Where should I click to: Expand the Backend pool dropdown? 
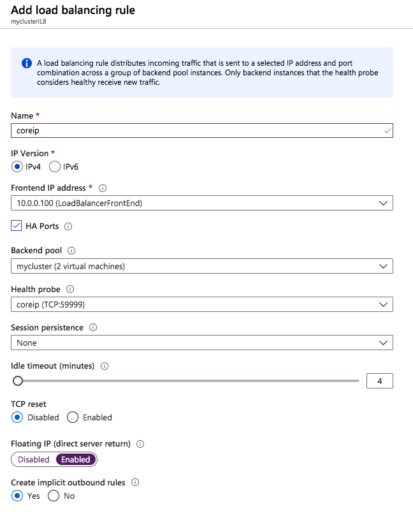tap(202, 266)
